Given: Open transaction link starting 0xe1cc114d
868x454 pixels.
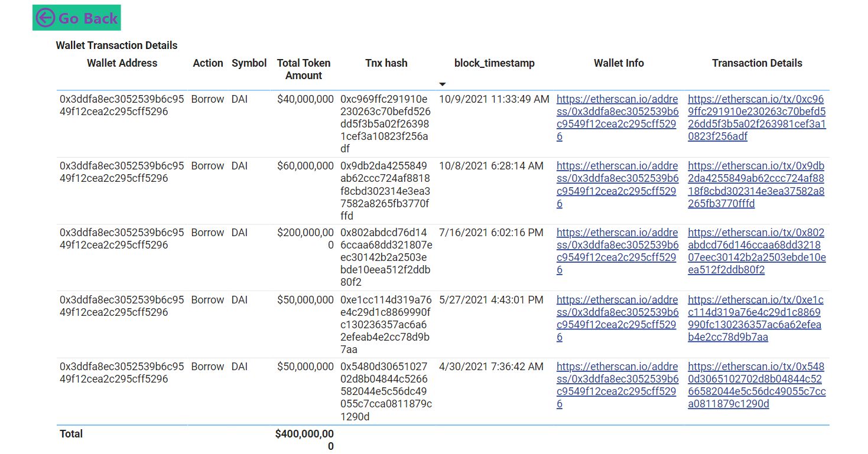Looking at the screenshot, I should [x=756, y=319].
